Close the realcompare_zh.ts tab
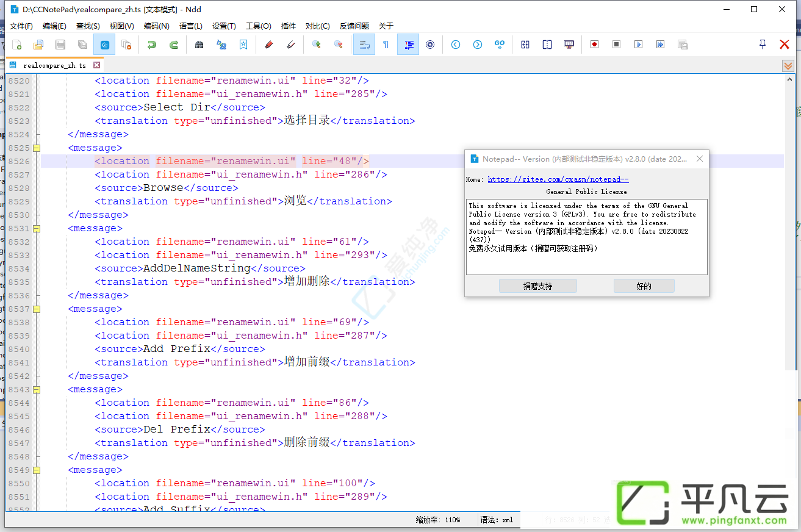The width and height of the screenshot is (801, 532). click(x=96, y=65)
